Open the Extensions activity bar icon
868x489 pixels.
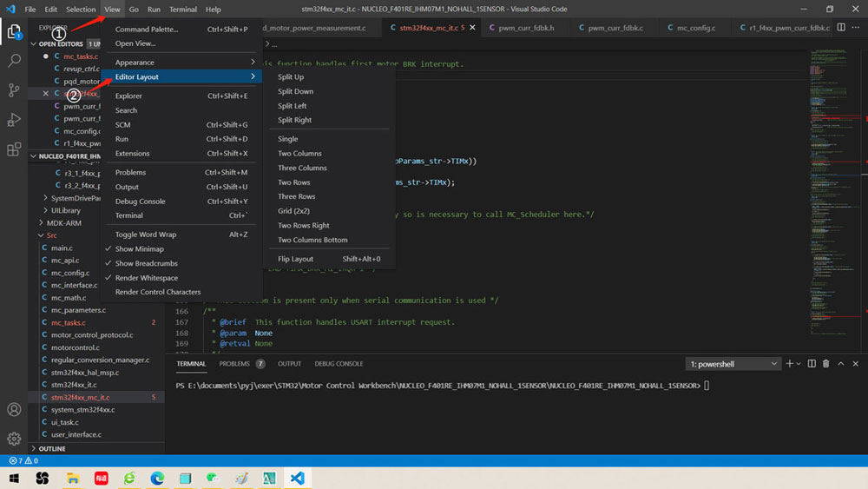point(14,149)
